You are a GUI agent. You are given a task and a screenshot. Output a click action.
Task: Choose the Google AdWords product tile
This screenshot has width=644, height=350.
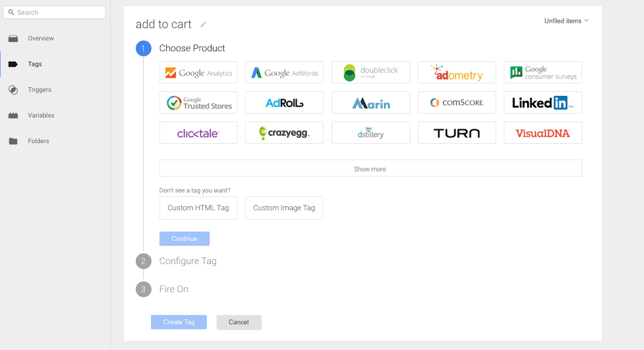(284, 72)
